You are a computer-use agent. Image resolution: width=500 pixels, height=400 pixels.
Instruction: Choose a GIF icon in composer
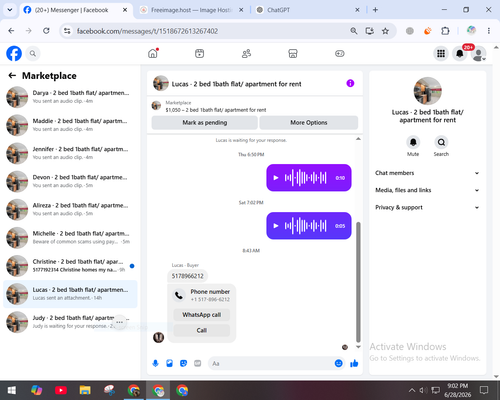click(x=198, y=363)
